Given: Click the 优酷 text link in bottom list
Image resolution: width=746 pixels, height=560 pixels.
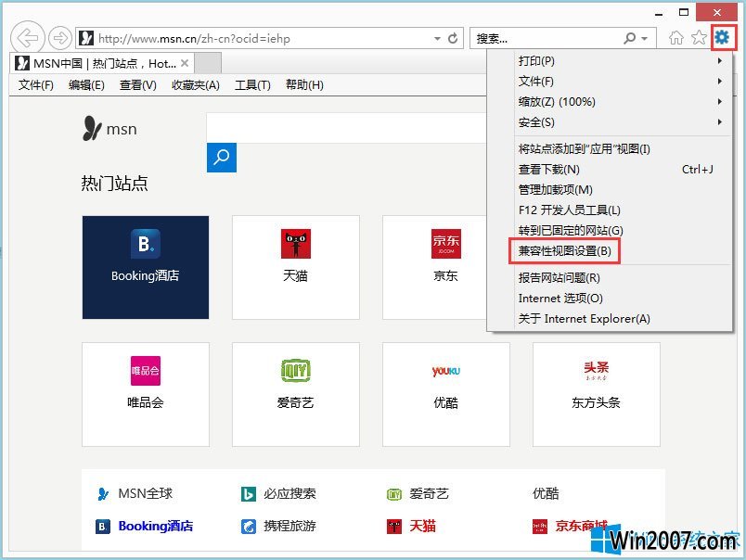Looking at the screenshot, I should pos(546,494).
